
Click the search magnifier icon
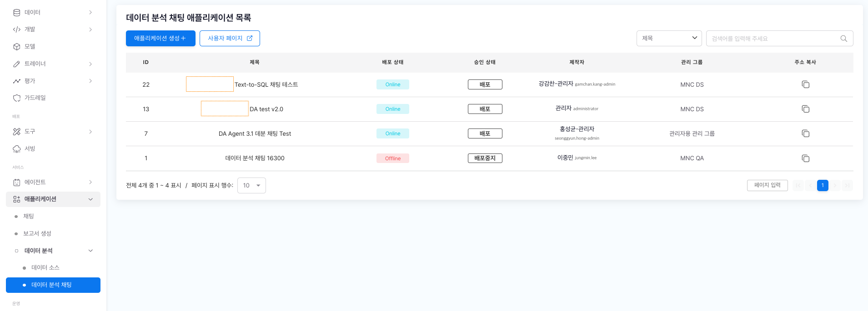(843, 39)
